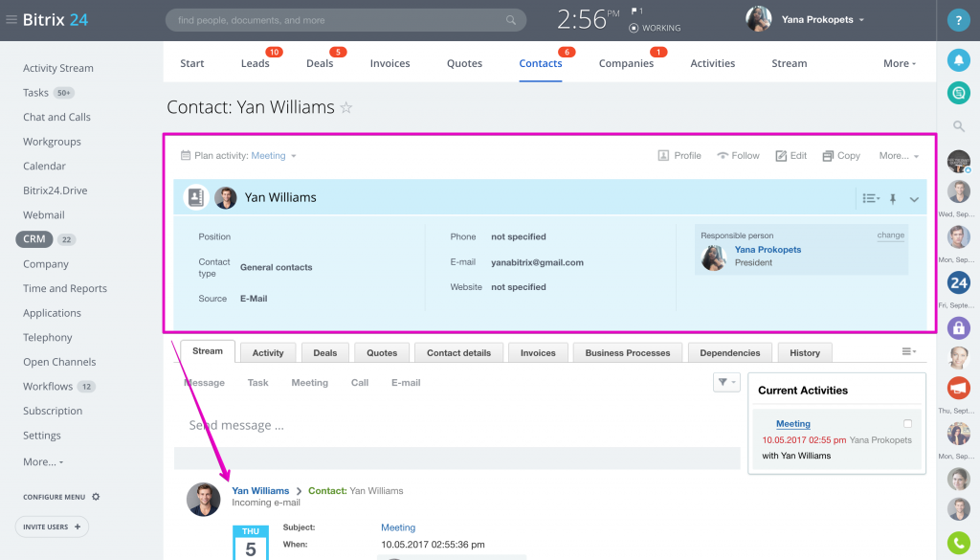Click the Bitrix 24 logo
Image resolution: width=980 pixels, height=560 pixels.
[55, 20]
